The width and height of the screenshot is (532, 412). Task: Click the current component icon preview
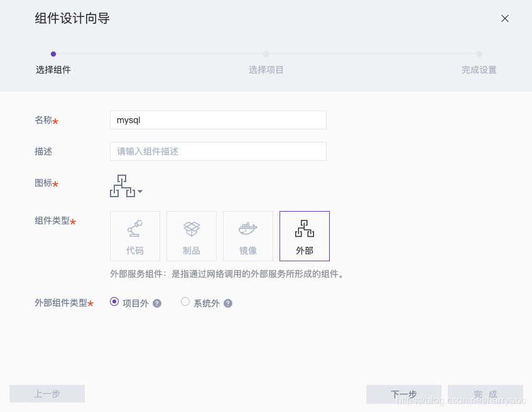click(x=122, y=184)
